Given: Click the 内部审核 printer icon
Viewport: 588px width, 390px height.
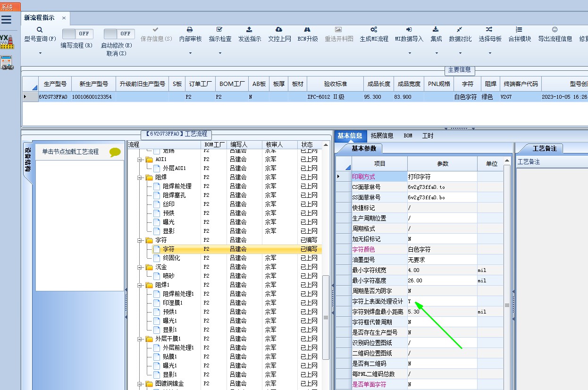Looking at the screenshot, I should [190, 29].
